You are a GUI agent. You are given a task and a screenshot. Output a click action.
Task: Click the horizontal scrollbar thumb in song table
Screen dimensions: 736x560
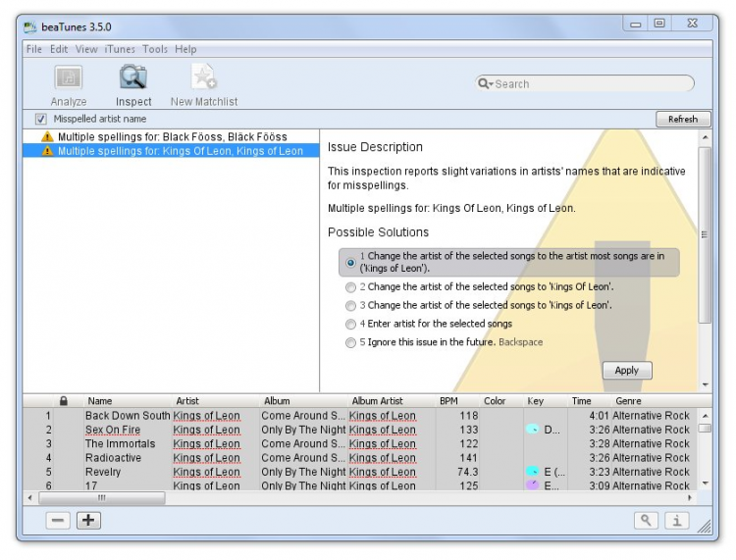[102, 497]
